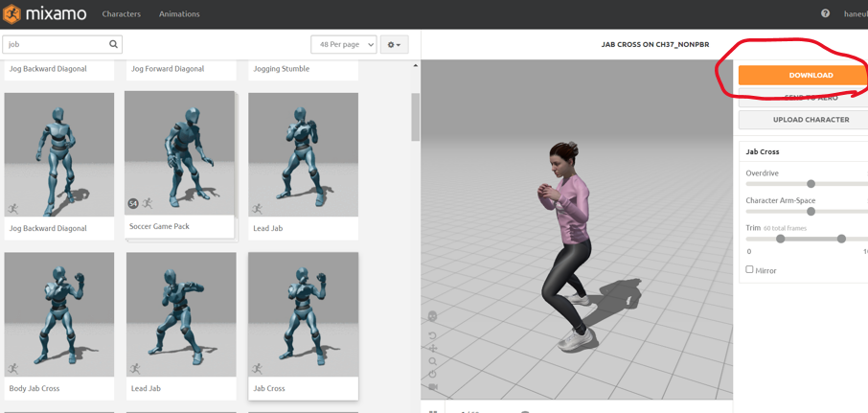Click the JAB CROSS ON CH37_NONPBR title
868x413 pixels.
pyautogui.click(x=655, y=44)
